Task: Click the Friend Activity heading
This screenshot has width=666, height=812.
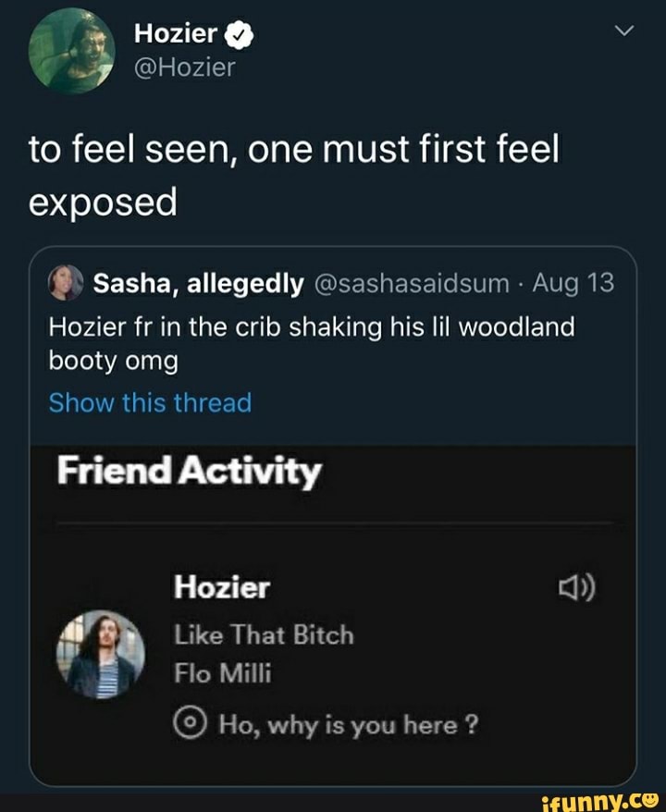Action: tap(188, 473)
